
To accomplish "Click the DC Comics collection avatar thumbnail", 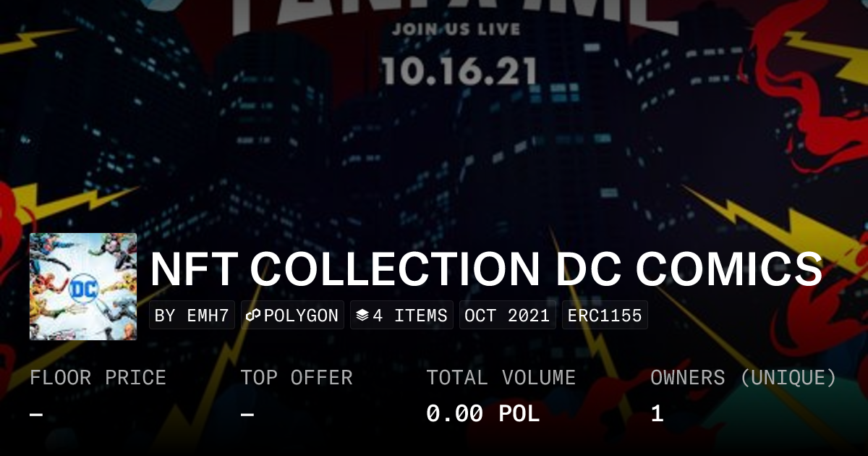I will 83,287.
